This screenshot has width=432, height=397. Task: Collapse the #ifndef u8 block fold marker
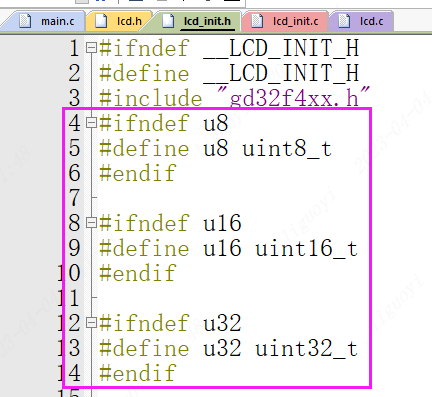[x=91, y=123]
